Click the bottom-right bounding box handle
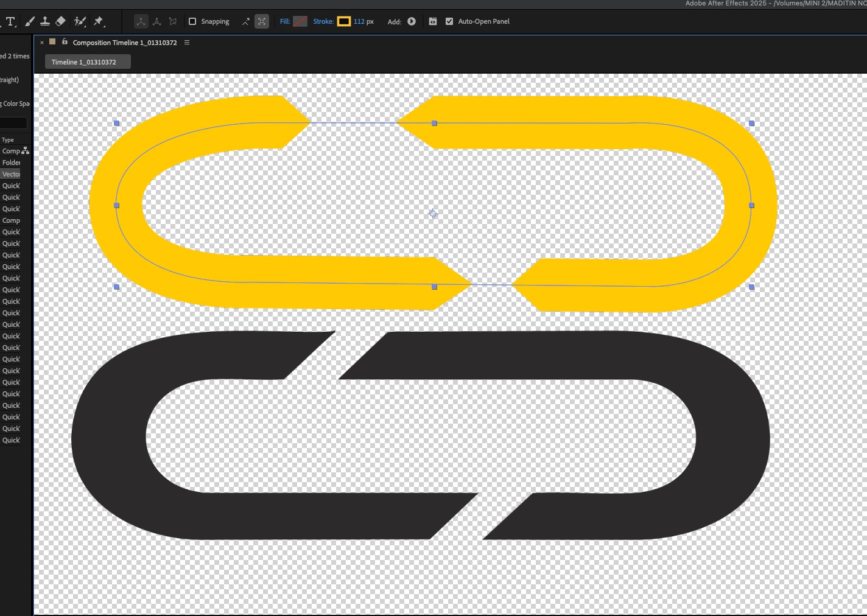Screen dimensions: 867x616 click(x=751, y=287)
